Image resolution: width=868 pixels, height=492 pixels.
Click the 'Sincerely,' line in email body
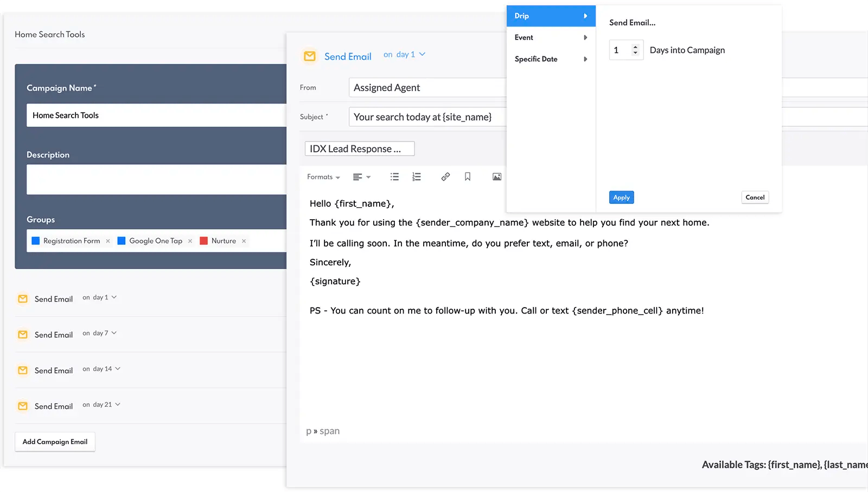point(330,262)
